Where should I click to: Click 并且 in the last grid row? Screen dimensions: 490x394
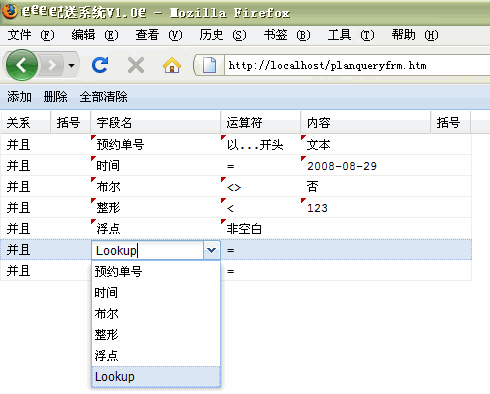pyautogui.click(x=19, y=271)
